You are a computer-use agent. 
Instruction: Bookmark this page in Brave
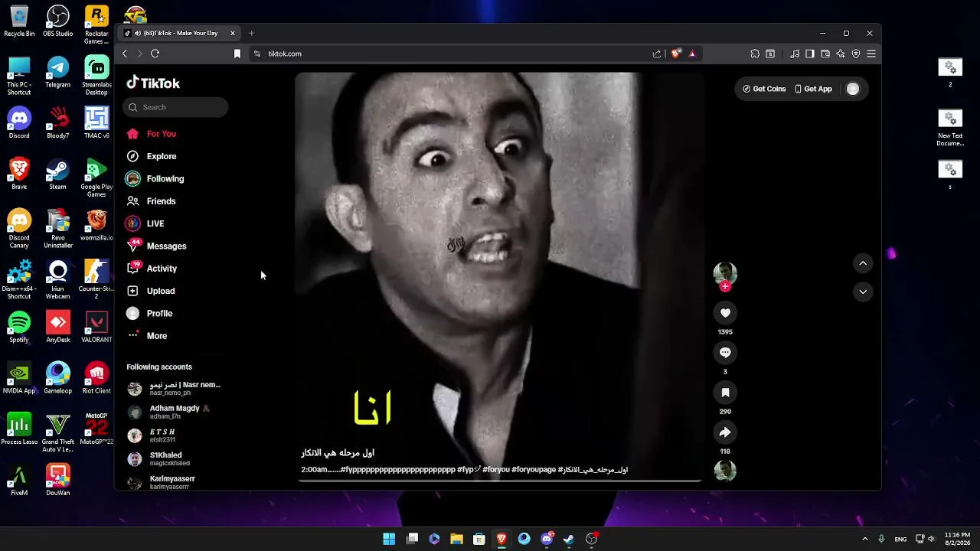(x=237, y=54)
